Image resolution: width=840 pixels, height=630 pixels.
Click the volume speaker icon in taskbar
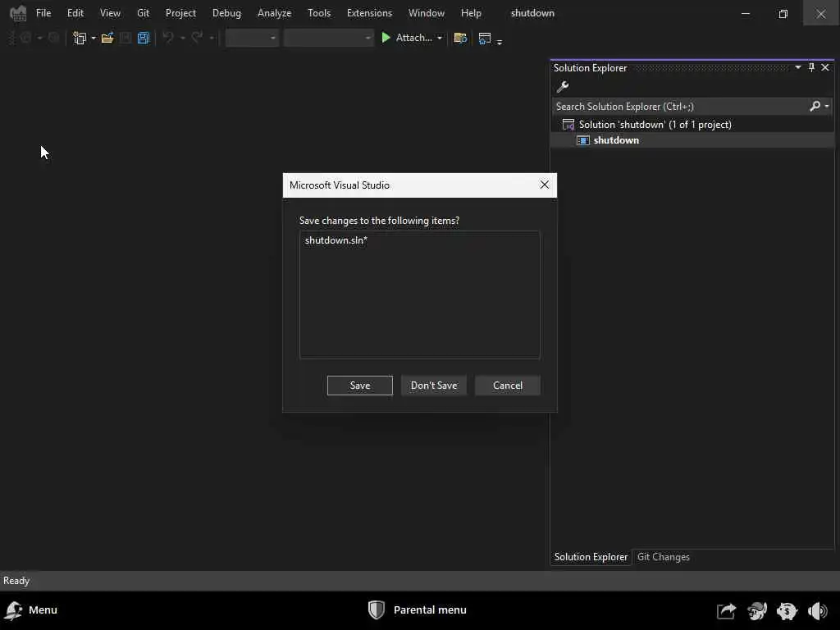[818, 610]
